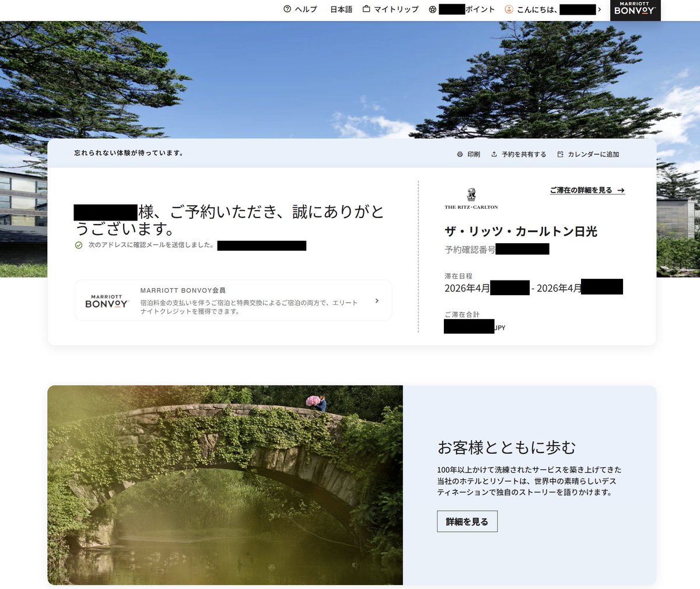Click the elite night credit description text

pos(249,307)
